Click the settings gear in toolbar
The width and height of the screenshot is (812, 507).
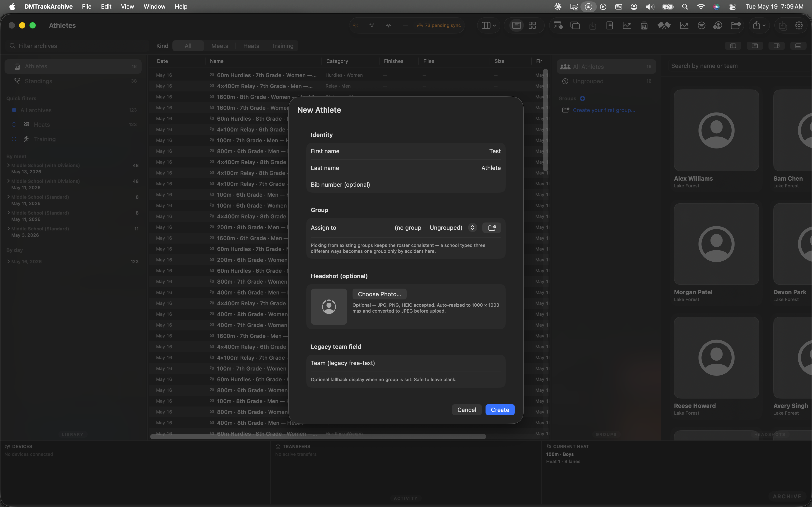pos(799,26)
